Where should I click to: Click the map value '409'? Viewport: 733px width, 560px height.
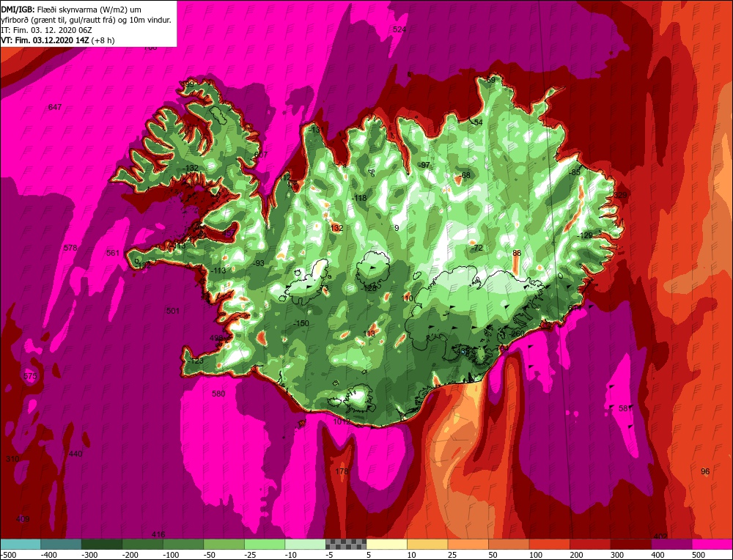pos(23,519)
